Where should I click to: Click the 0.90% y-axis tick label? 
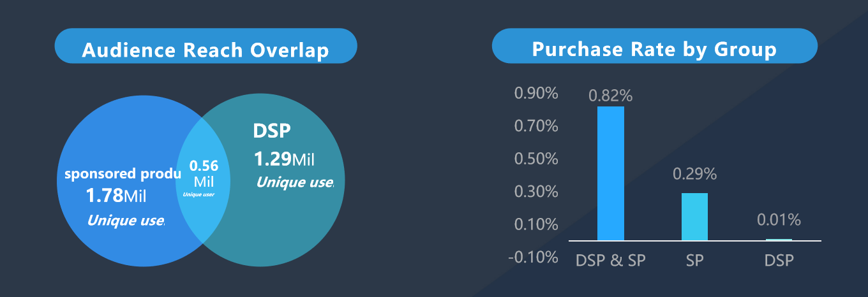click(536, 94)
